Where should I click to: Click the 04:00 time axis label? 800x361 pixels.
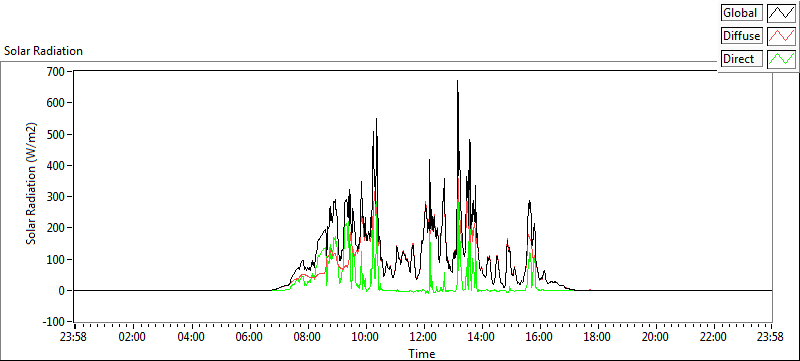[191, 337]
